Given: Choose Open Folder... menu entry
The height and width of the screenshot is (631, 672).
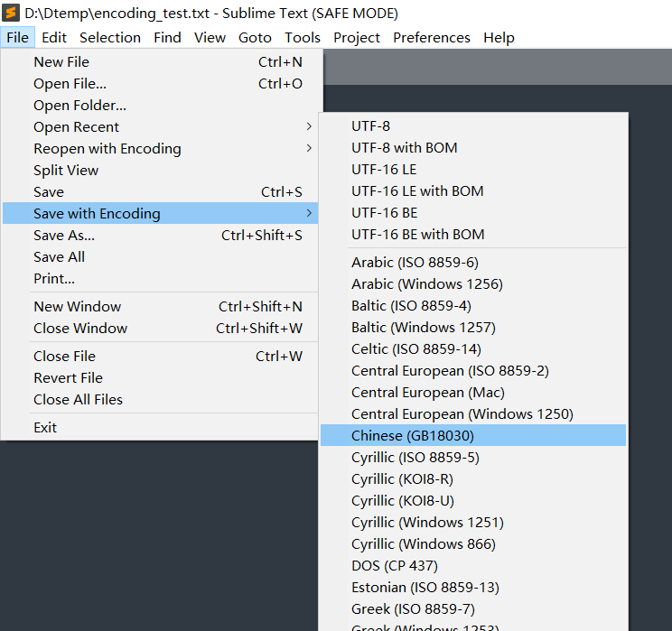Looking at the screenshot, I should tap(160, 106).
